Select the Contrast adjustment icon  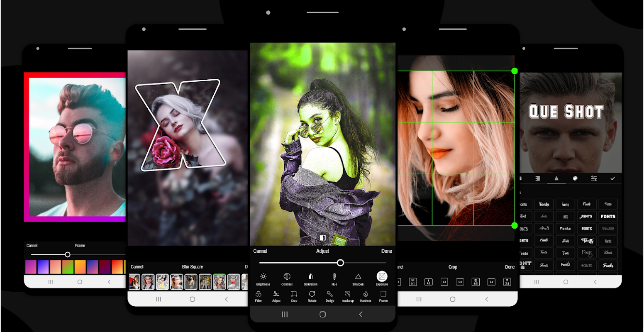[287, 276]
